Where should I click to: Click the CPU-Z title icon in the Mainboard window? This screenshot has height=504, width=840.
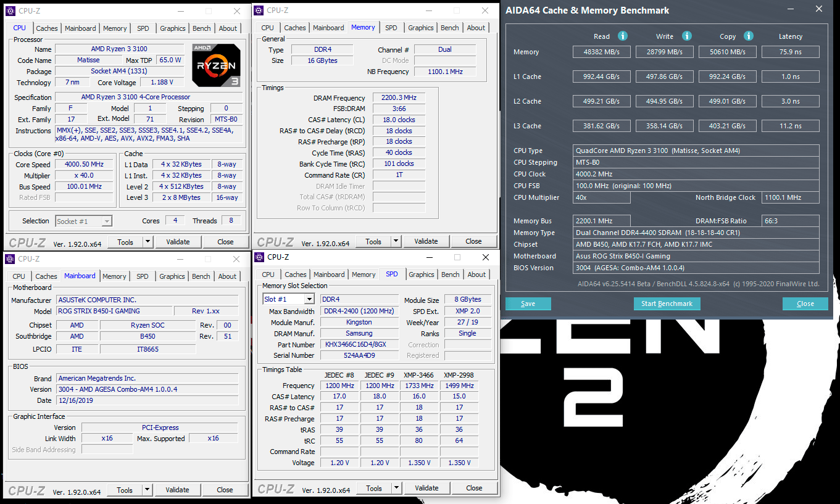tap(10, 259)
